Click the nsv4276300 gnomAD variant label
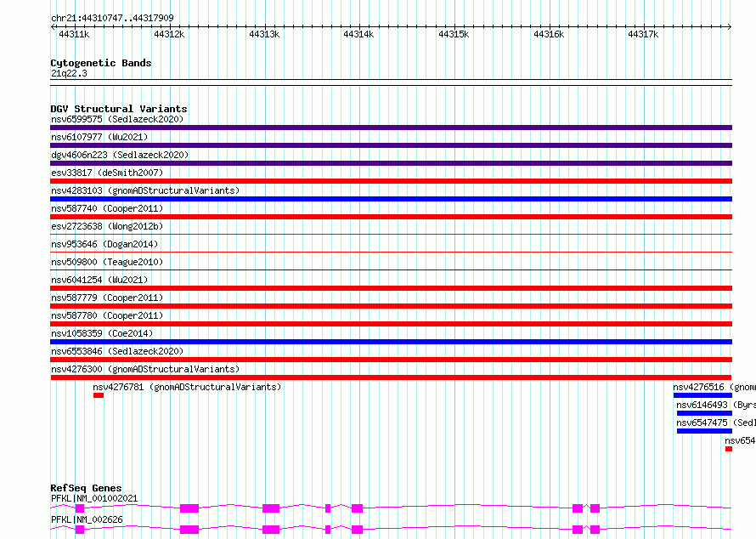 (145, 369)
